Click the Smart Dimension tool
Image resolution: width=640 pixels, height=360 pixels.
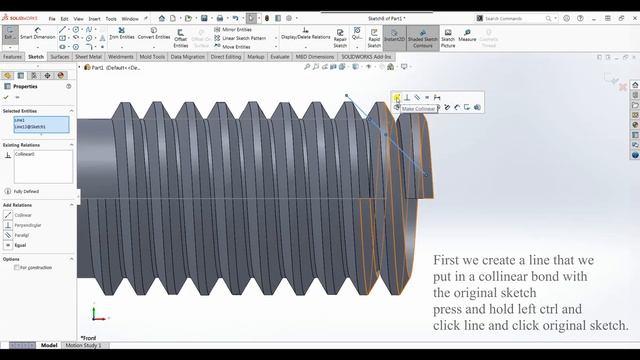(x=38, y=34)
